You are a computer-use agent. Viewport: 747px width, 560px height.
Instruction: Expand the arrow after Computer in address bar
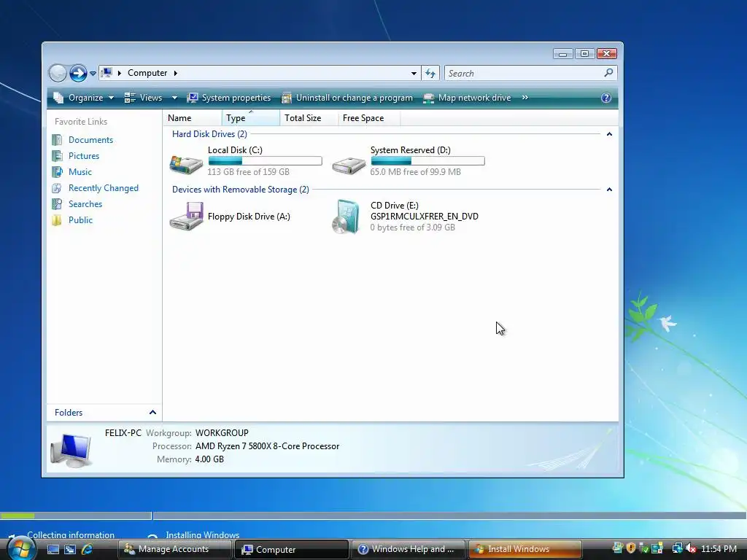click(x=176, y=73)
